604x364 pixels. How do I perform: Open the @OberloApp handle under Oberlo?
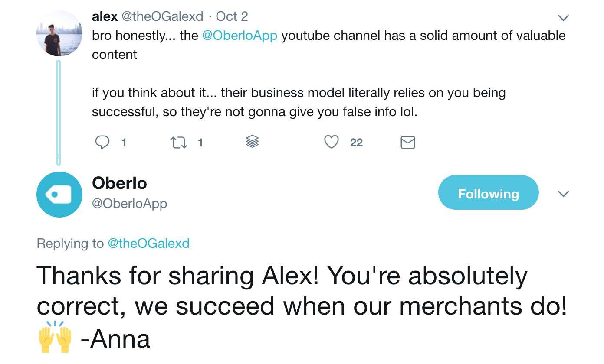tap(129, 203)
